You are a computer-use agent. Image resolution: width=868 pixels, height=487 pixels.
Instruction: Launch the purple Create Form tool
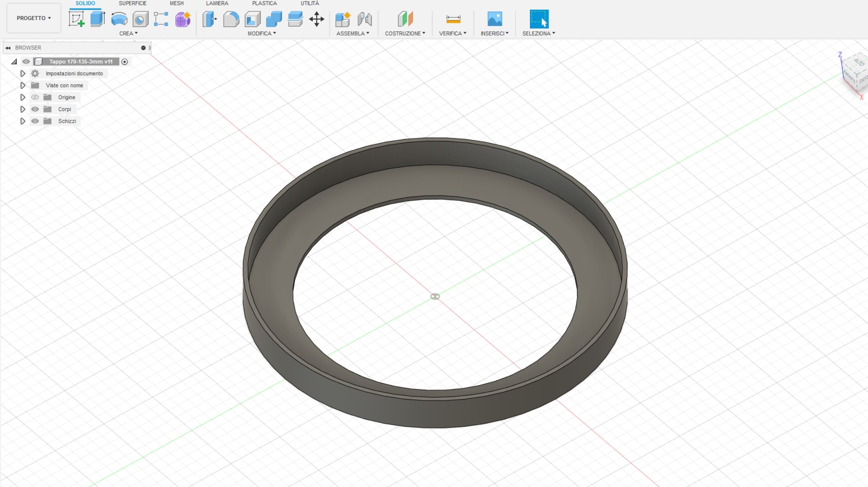[x=182, y=19]
